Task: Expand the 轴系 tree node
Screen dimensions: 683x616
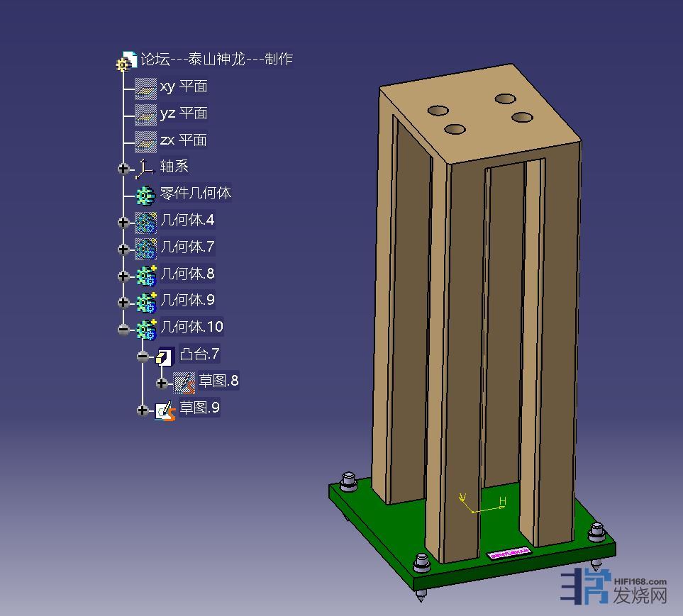Action: (x=124, y=169)
